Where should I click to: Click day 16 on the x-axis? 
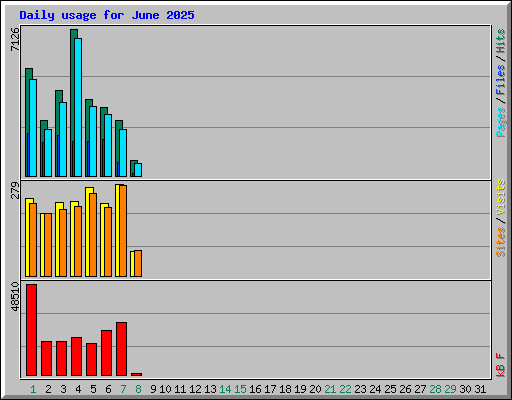tap(255, 389)
